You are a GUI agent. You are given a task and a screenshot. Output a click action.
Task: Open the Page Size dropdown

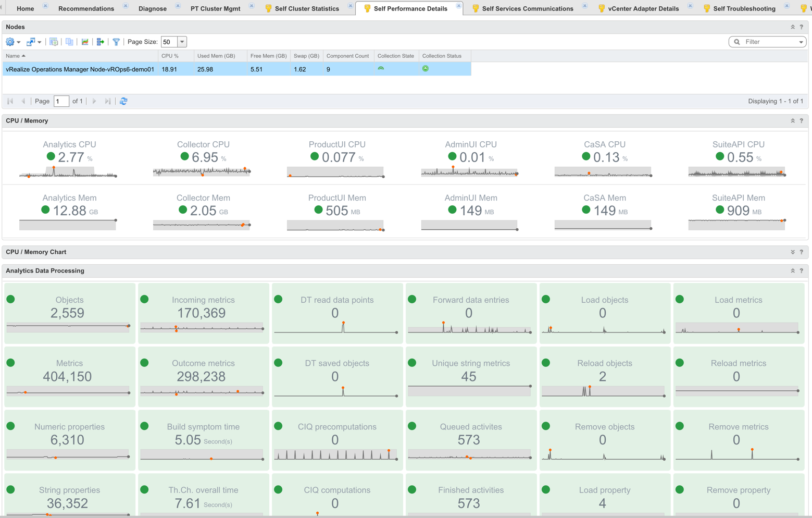[181, 42]
